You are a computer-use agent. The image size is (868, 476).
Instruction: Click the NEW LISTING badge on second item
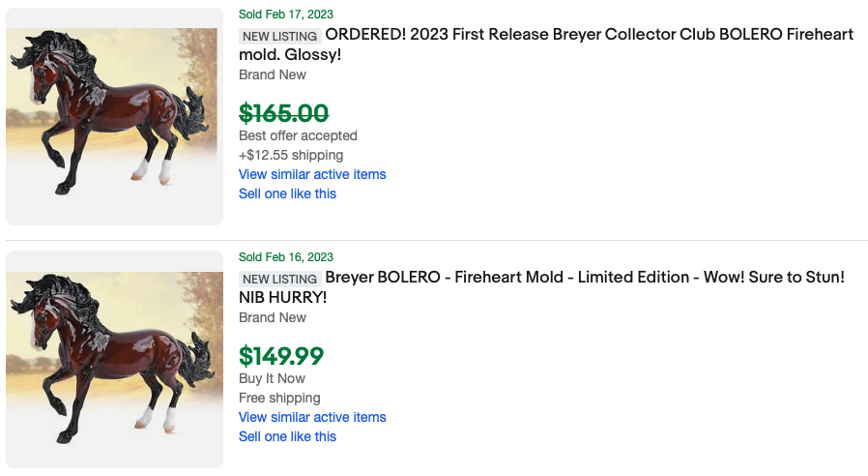(x=279, y=279)
